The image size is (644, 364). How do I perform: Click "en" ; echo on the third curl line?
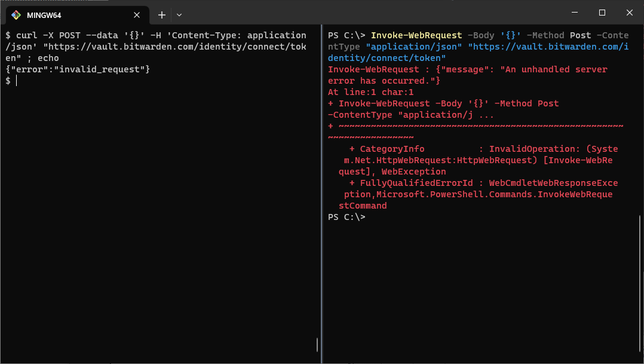[32, 58]
